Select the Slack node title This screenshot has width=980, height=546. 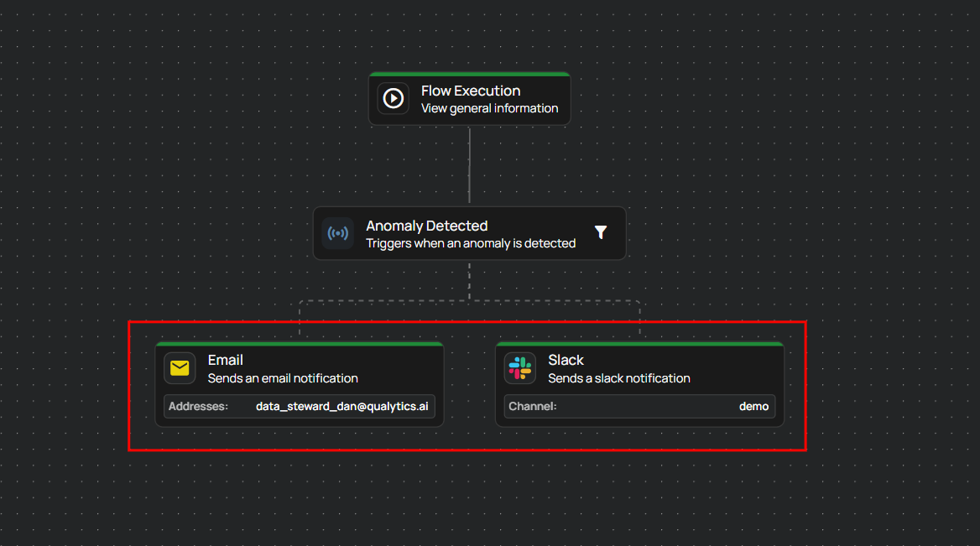[566, 360]
